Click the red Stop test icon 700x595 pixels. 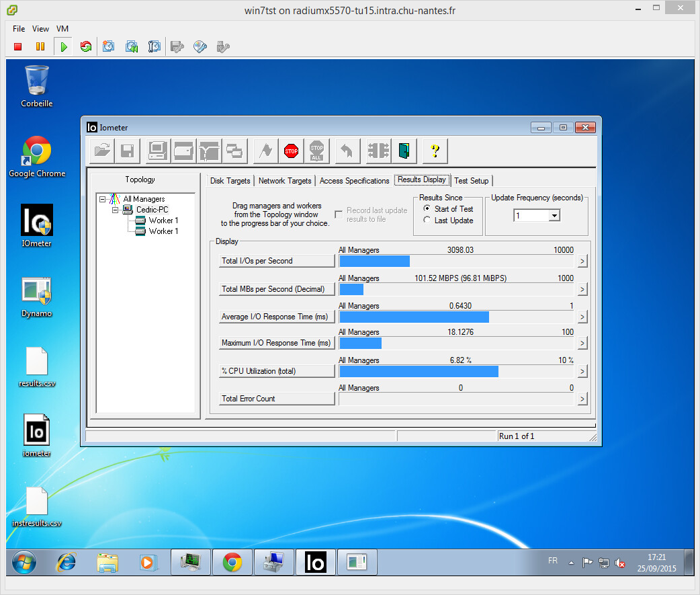point(291,151)
